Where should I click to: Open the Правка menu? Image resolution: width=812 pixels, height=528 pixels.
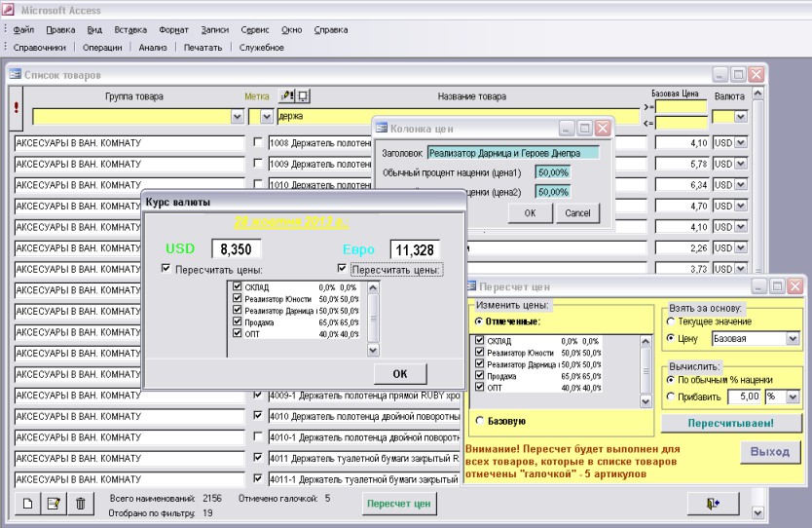[x=60, y=29]
